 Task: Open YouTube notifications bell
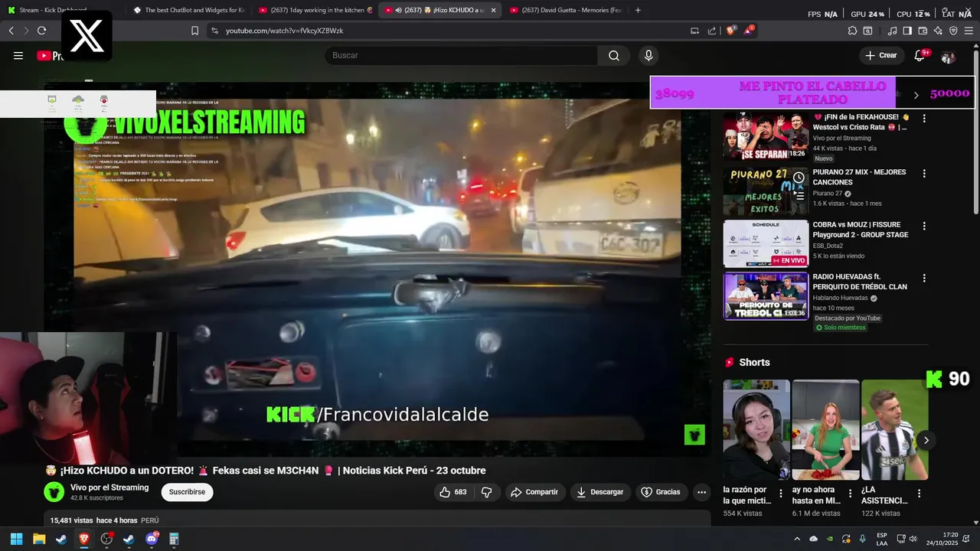(x=920, y=55)
